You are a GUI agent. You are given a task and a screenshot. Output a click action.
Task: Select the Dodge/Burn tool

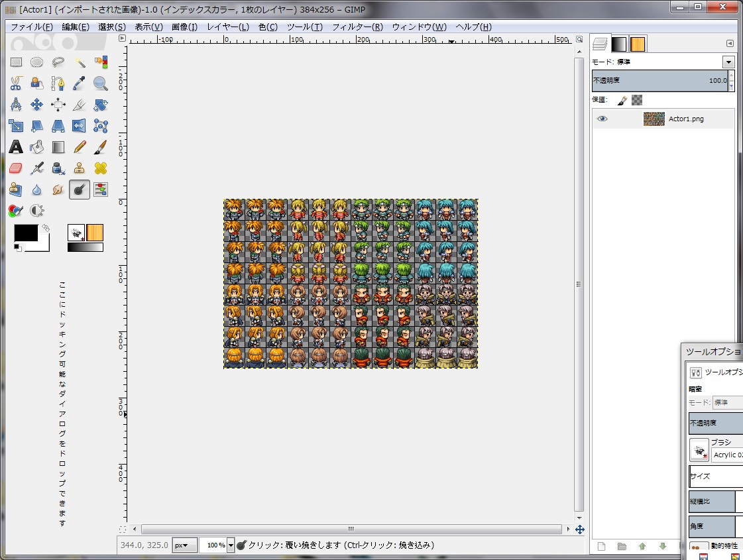click(x=79, y=190)
